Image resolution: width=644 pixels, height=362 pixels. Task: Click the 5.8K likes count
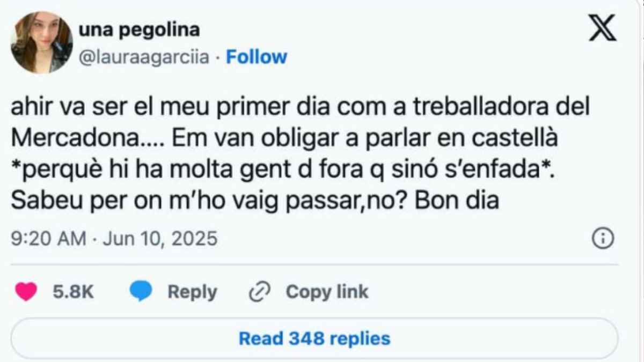[x=74, y=292]
